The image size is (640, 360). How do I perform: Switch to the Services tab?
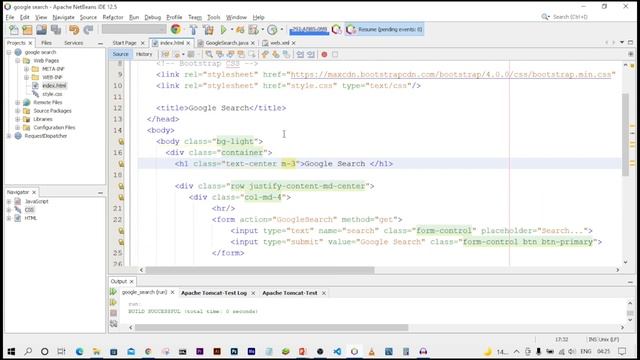tap(73, 43)
